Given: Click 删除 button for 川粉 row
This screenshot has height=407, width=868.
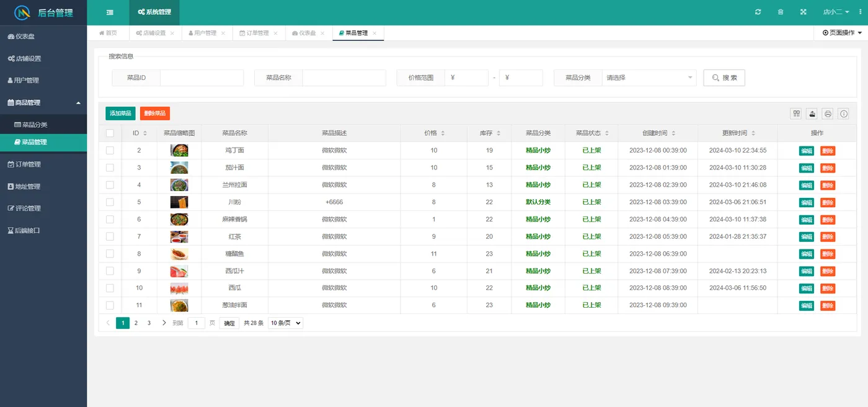Looking at the screenshot, I should (828, 202).
